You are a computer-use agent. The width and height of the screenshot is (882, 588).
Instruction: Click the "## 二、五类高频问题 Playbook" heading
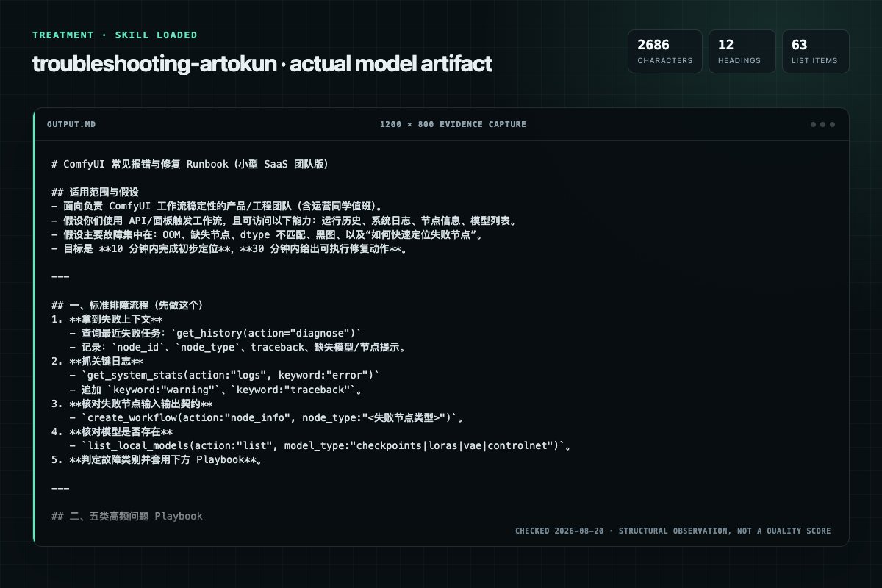pyautogui.click(x=126, y=516)
